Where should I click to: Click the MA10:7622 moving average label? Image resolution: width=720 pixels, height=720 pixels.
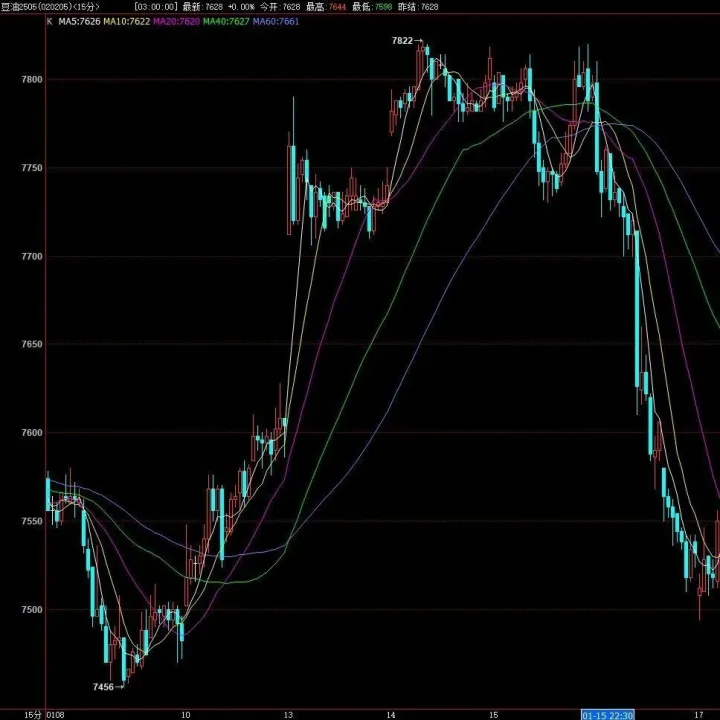pyautogui.click(x=127, y=21)
